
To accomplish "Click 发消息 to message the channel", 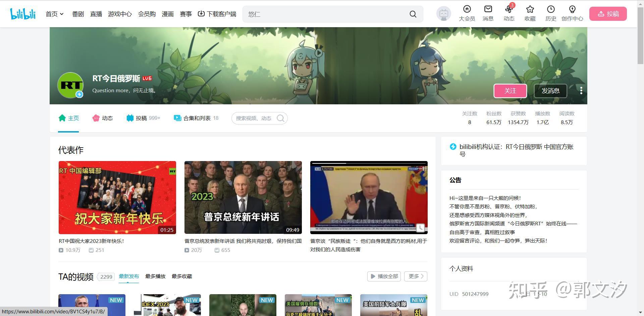I will (550, 91).
